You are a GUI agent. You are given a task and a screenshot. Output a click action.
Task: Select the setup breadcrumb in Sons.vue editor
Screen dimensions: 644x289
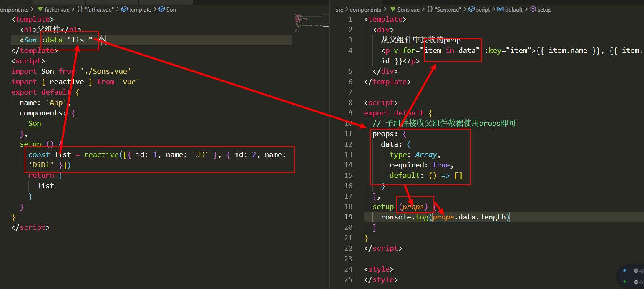[x=545, y=9]
